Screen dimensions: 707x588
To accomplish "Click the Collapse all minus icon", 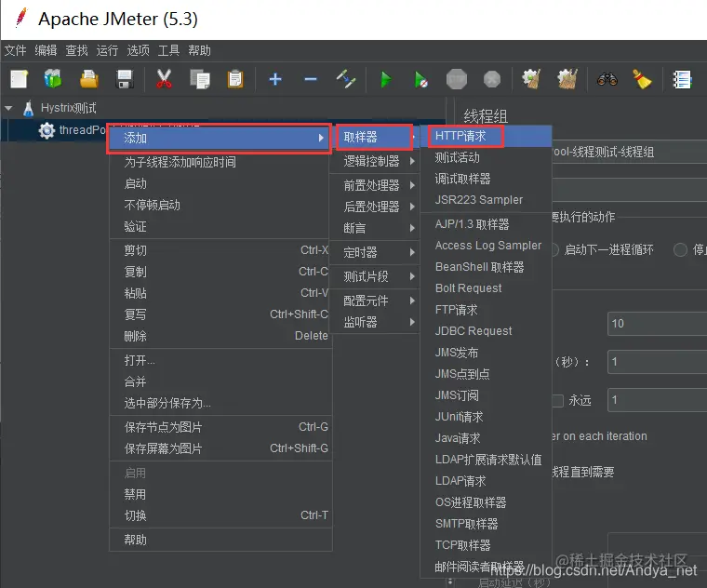I will [x=310, y=80].
